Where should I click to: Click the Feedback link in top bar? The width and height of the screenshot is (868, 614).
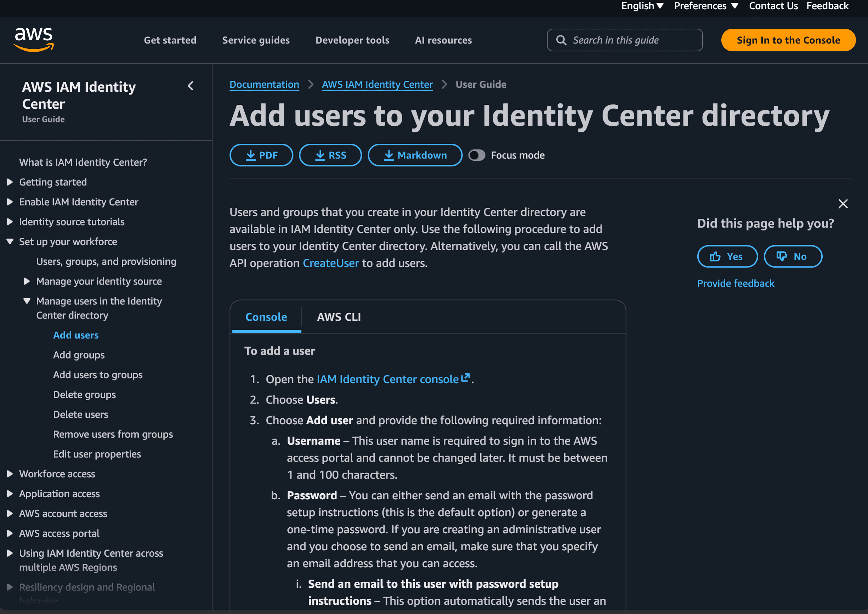click(827, 6)
